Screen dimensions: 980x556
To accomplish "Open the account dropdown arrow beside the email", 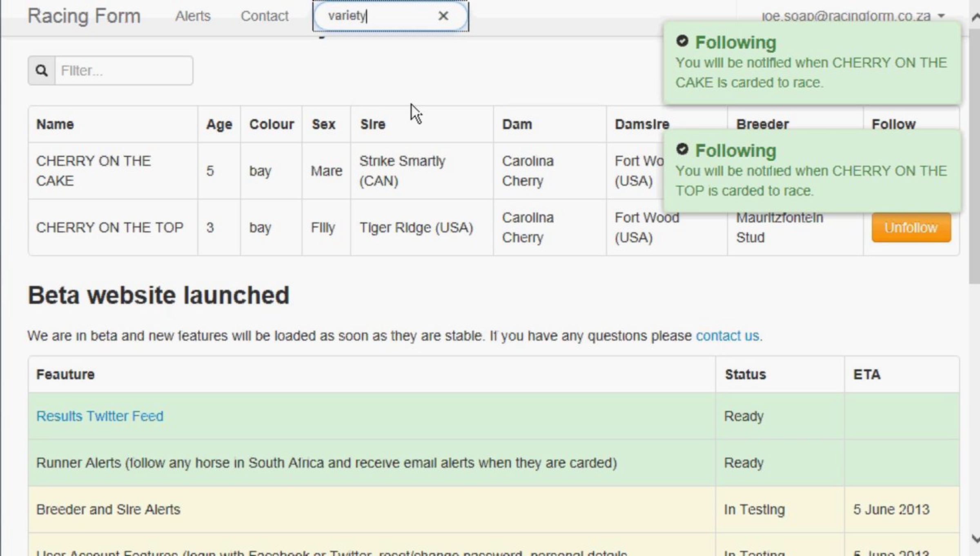I will point(941,16).
